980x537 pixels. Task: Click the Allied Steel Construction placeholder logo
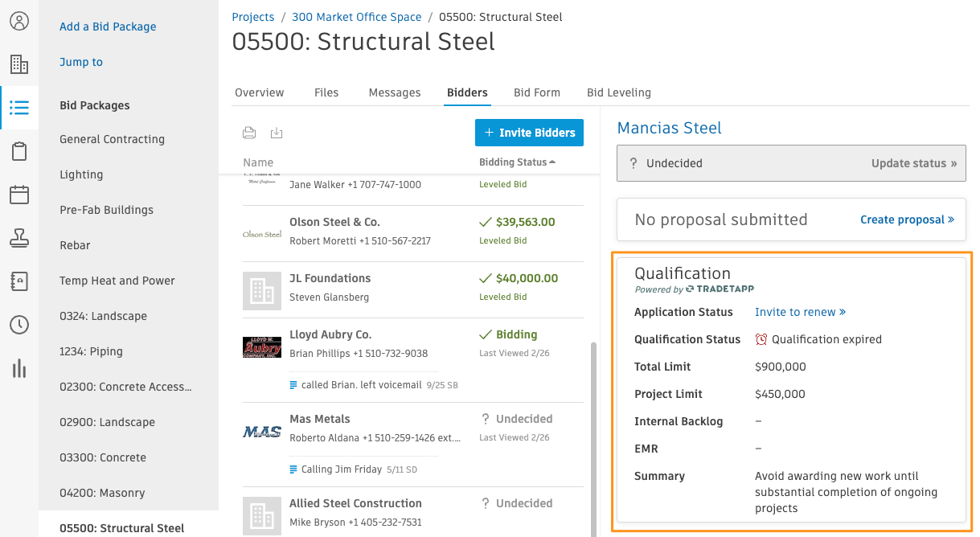click(x=262, y=515)
